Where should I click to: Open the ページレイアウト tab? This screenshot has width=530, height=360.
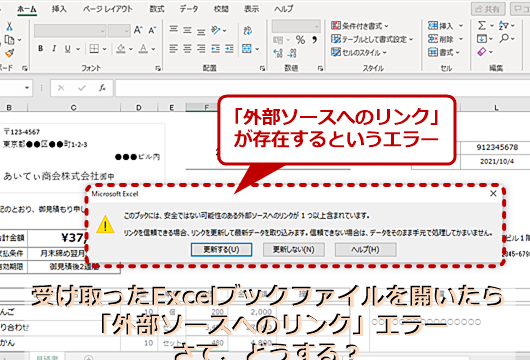pyautogui.click(x=107, y=9)
